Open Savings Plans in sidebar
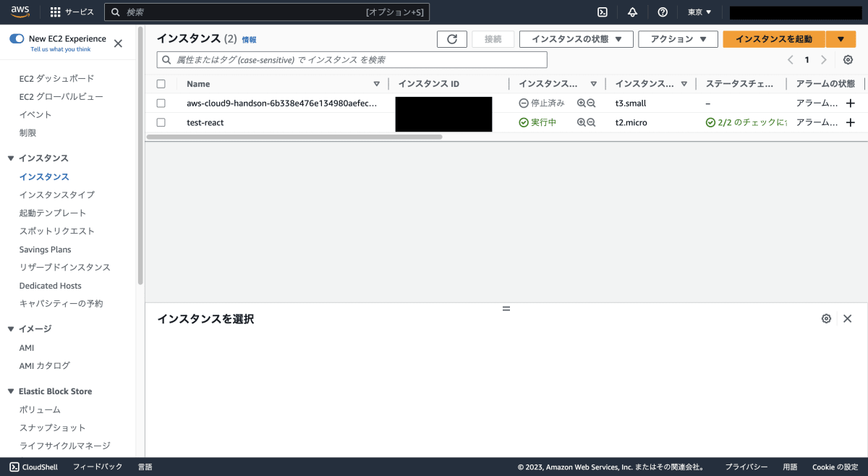 click(x=45, y=250)
